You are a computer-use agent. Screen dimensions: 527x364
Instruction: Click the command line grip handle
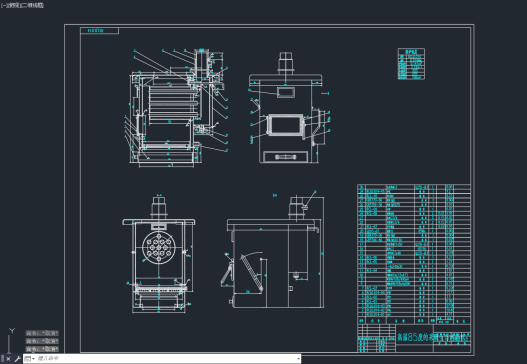3,358
